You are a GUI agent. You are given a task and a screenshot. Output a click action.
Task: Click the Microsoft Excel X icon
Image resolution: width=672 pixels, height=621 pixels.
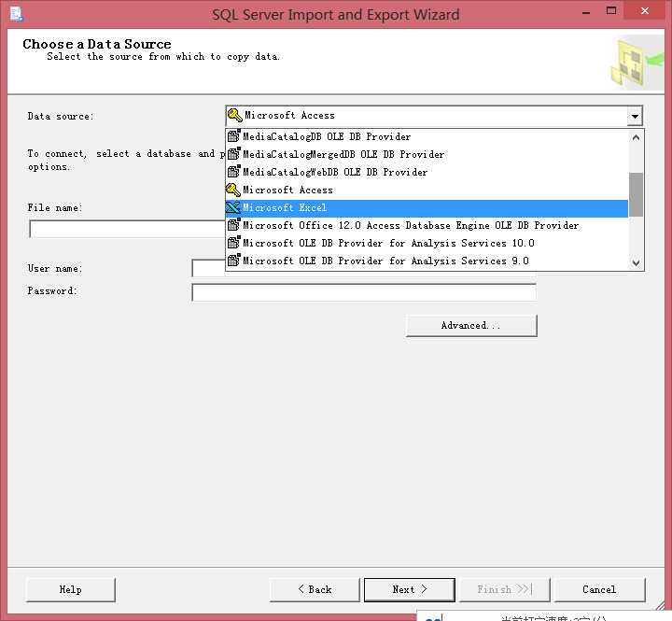[232, 207]
